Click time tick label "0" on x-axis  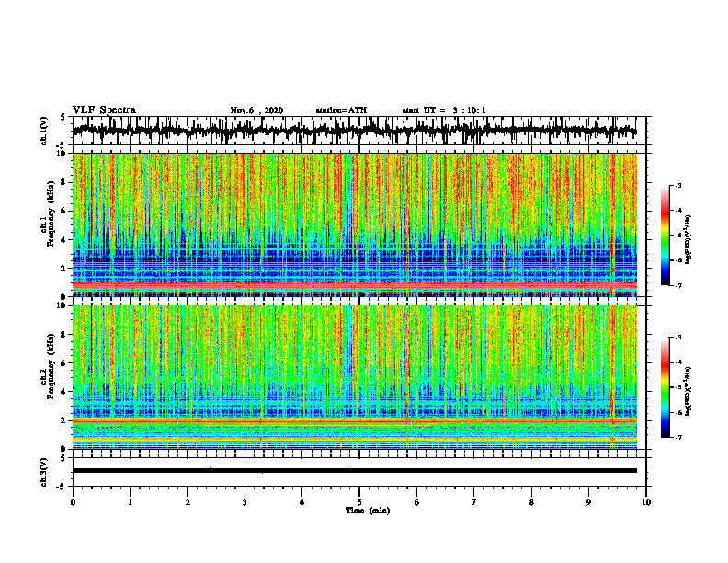(73, 502)
